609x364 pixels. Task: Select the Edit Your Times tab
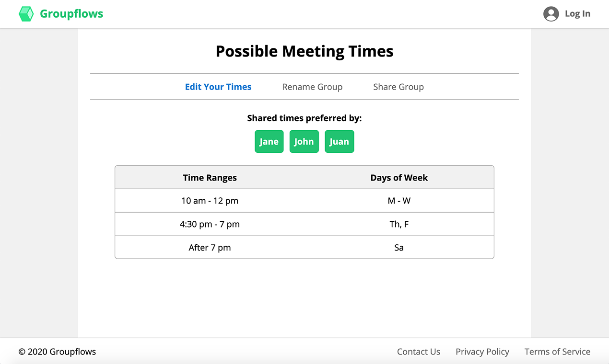[x=218, y=87]
